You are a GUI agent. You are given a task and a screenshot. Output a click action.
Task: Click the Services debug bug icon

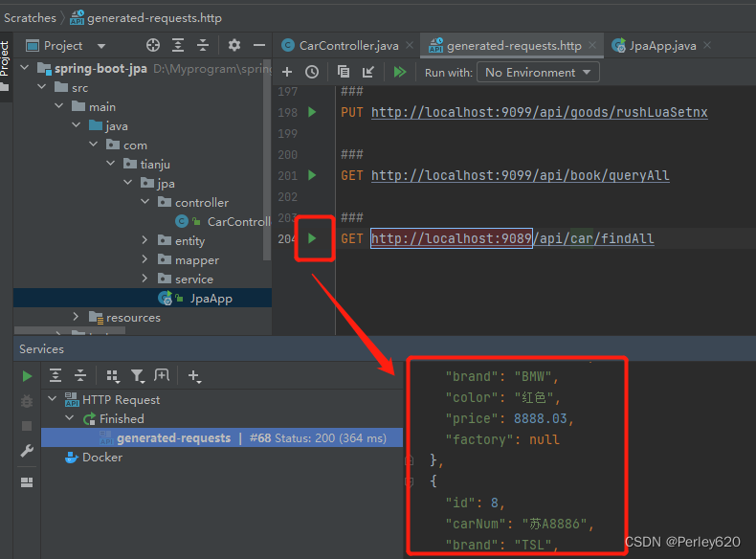point(27,401)
